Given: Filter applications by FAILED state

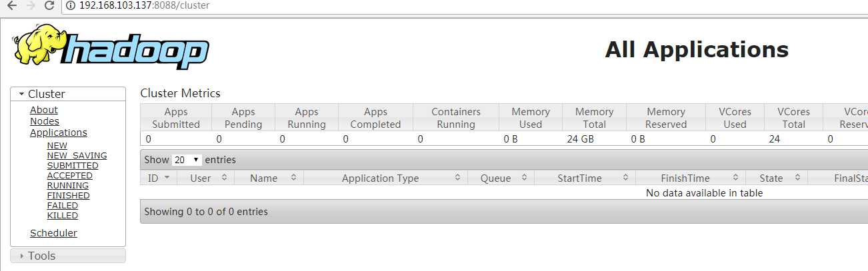Looking at the screenshot, I should pos(63,206).
